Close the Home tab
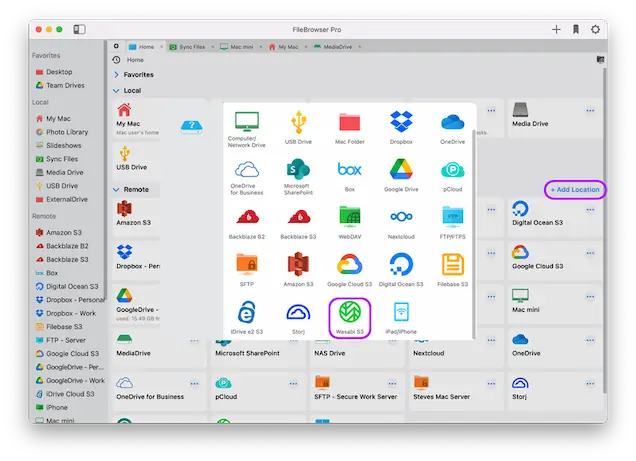Viewport: 636px width, 461px height. click(161, 47)
